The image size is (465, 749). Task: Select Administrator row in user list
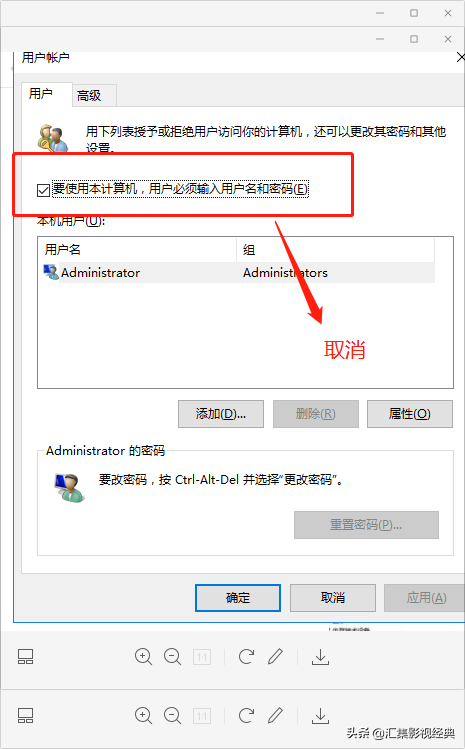pos(239,273)
